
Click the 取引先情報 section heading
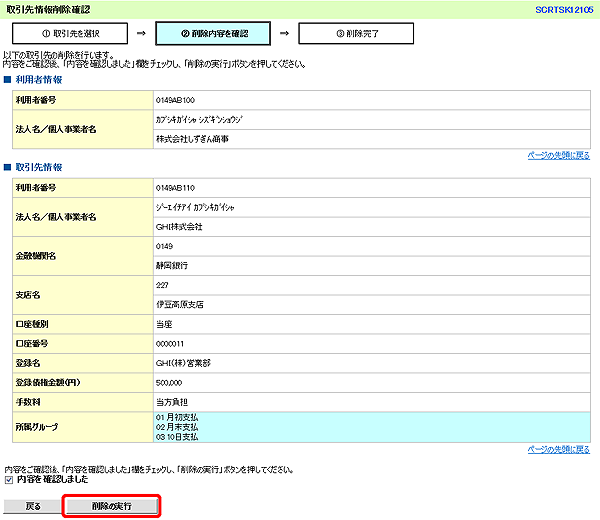click(38, 167)
